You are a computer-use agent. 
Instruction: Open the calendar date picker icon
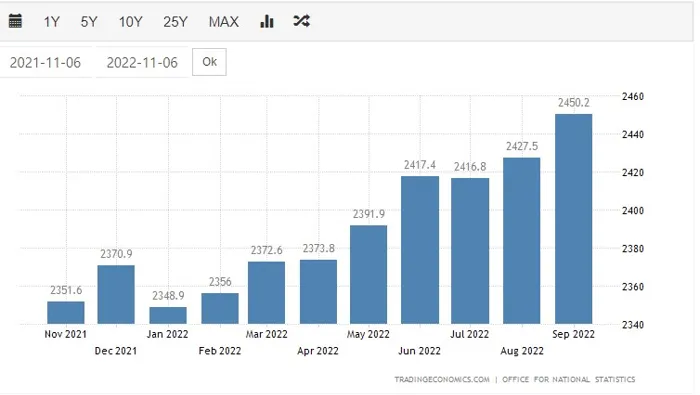pyautogui.click(x=15, y=21)
